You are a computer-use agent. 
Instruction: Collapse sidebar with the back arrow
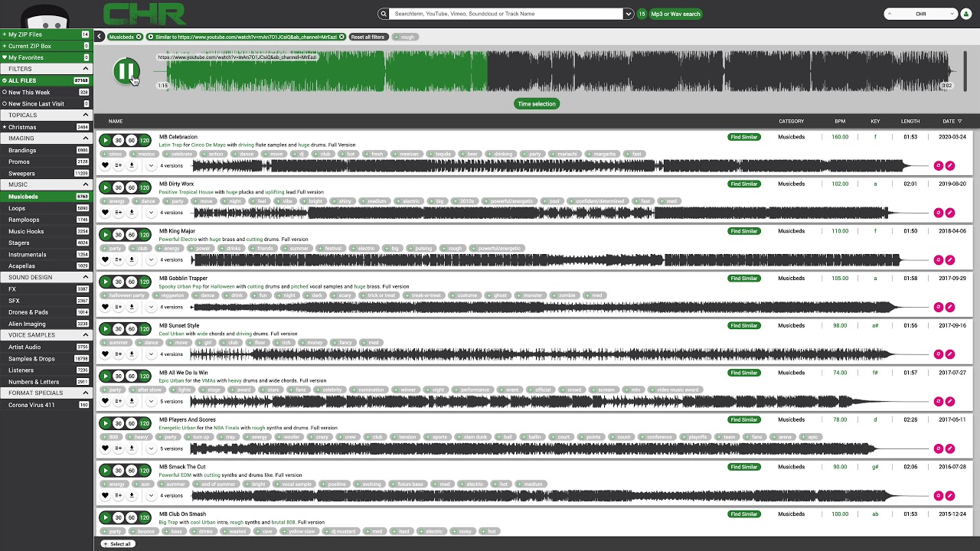coord(100,37)
